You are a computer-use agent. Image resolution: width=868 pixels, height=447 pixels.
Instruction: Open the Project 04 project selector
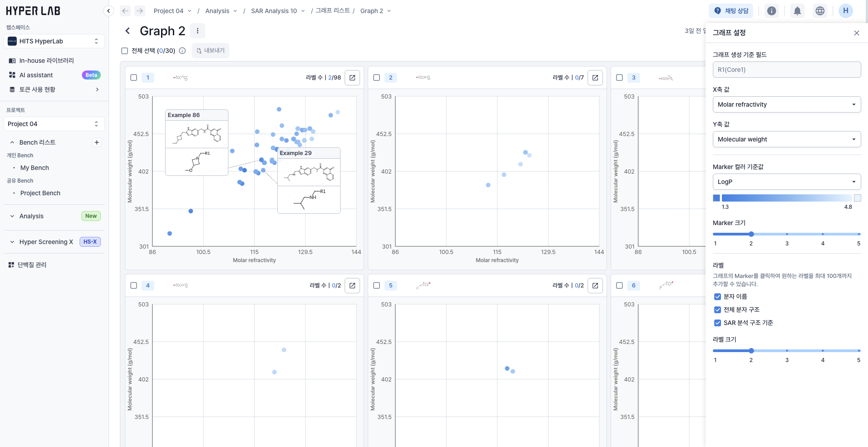(x=53, y=124)
